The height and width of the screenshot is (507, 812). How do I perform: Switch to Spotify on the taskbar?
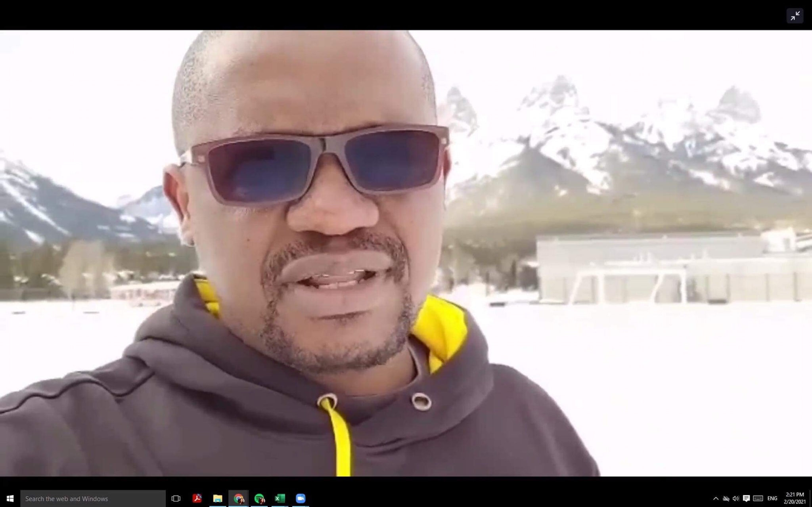(259, 498)
